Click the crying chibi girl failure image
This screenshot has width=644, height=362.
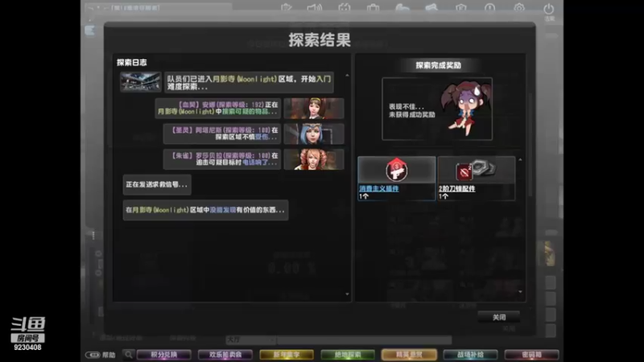464,108
